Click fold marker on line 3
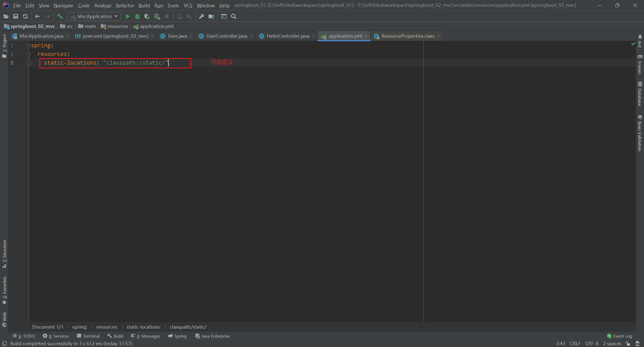Viewport: 644px width, 347px height. [29, 63]
